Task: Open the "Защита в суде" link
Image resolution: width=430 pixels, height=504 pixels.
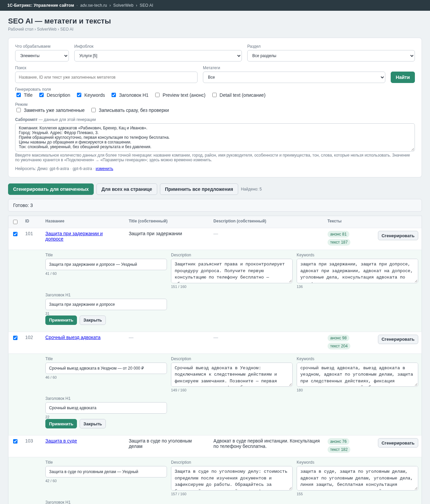Action: pos(61,441)
